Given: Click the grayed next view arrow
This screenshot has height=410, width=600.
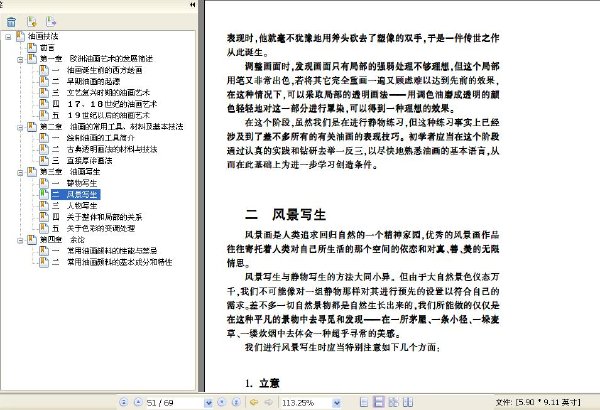Looking at the screenshot, I should 269,402.
